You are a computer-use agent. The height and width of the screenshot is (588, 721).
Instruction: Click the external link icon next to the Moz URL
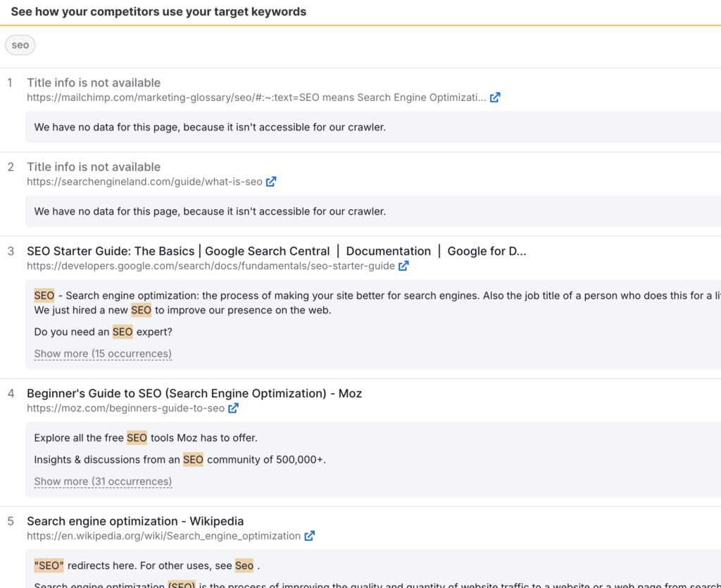(x=232, y=408)
